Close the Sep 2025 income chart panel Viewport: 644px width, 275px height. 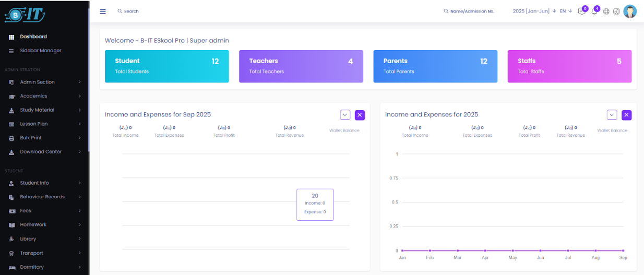coord(360,115)
